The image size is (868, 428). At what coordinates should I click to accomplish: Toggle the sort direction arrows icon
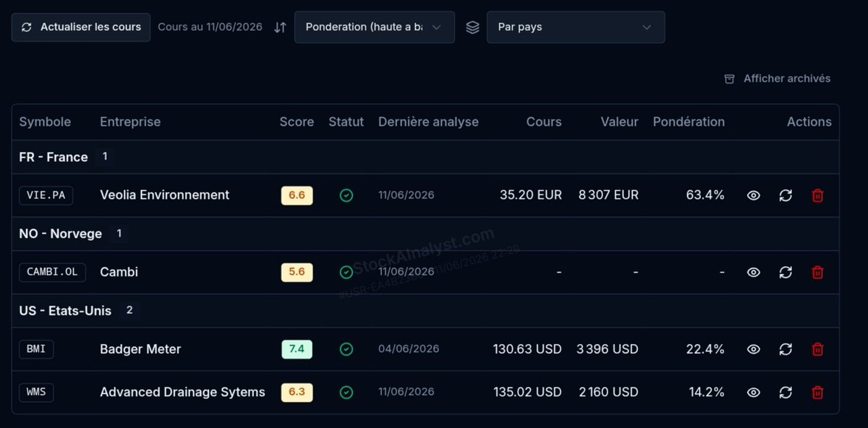[x=280, y=27]
